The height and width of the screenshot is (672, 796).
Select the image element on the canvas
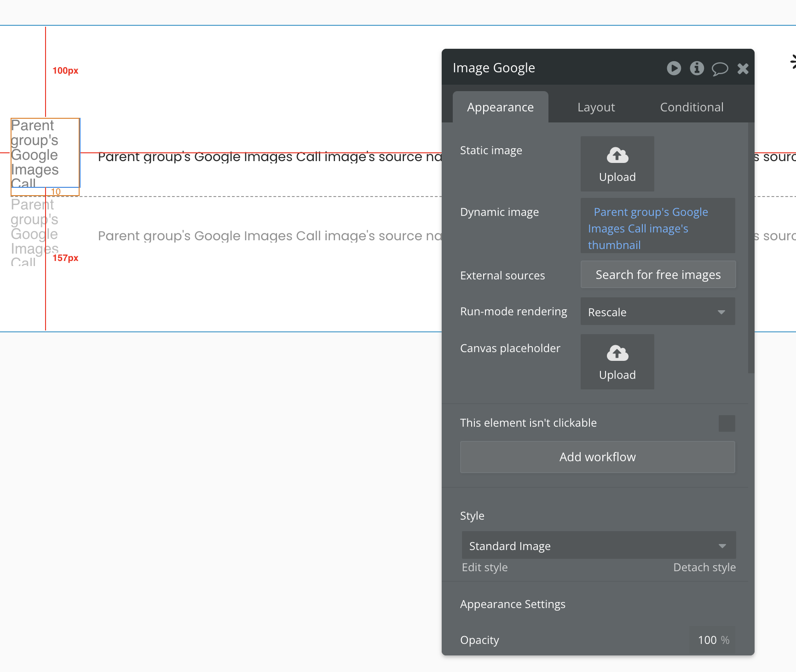pyautogui.click(x=45, y=153)
